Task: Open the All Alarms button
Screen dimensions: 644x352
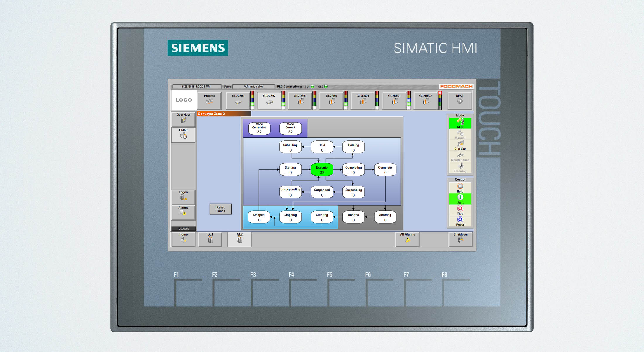Action: pos(407,239)
